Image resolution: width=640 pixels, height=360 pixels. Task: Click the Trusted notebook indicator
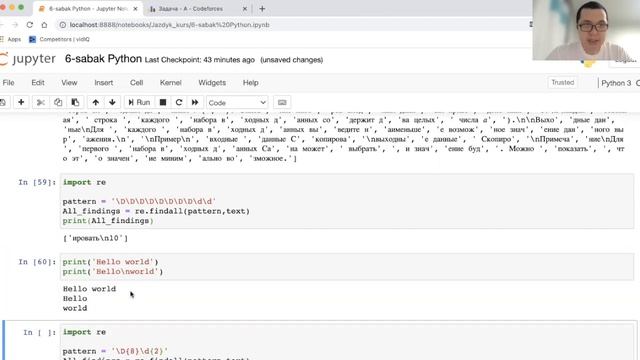tap(562, 82)
